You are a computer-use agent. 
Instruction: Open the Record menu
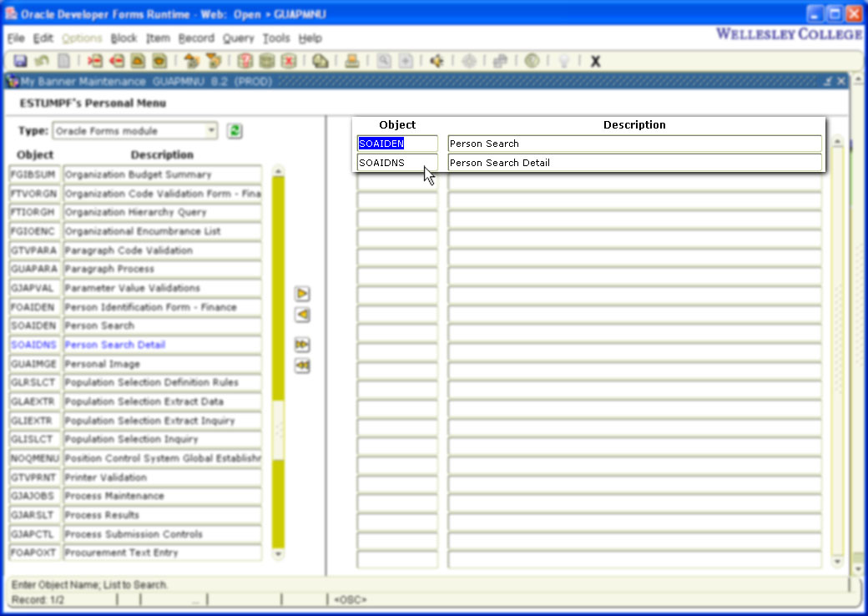[x=196, y=38]
